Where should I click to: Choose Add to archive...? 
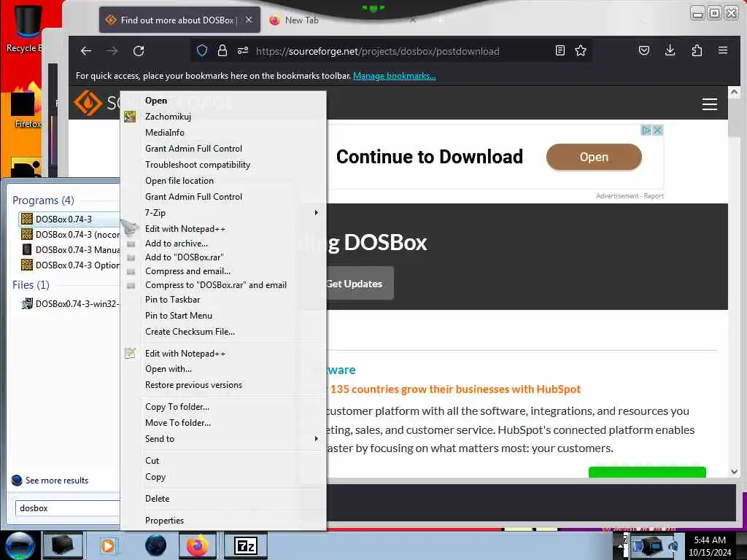pos(177,244)
